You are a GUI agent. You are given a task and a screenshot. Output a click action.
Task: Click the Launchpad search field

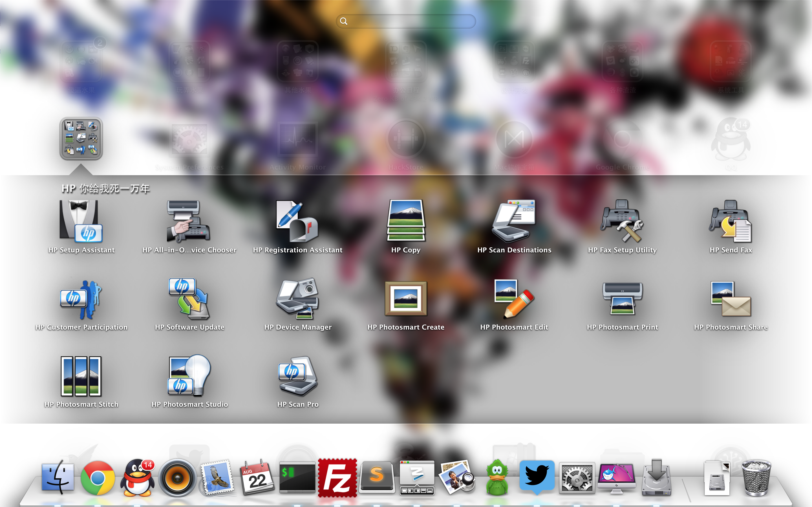click(x=406, y=21)
